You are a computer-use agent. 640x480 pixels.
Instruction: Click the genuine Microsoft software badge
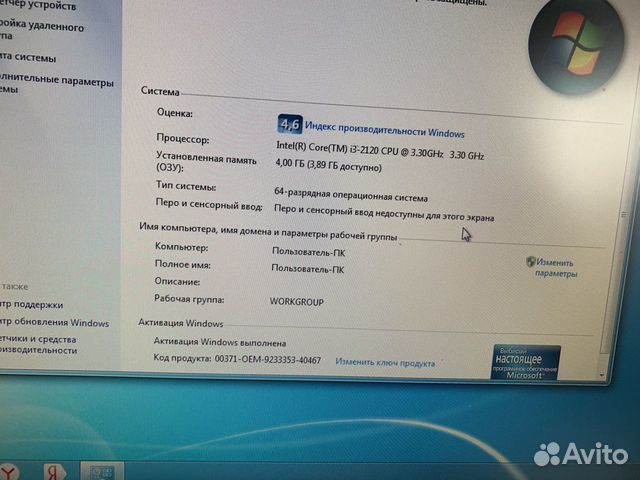(526, 362)
